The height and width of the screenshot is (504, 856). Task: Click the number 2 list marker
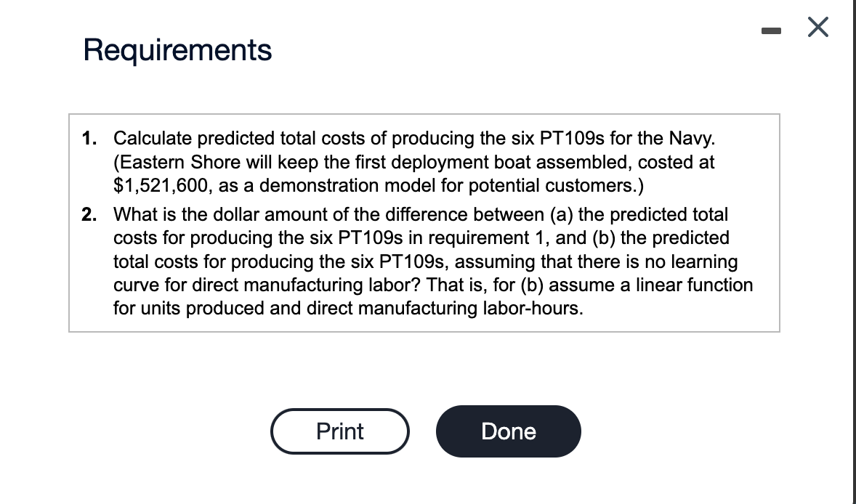(x=89, y=214)
